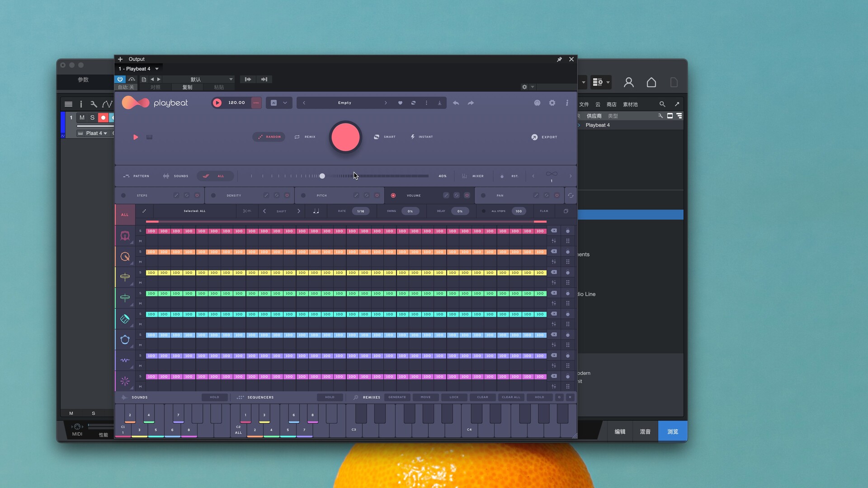868x488 pixels.
Task: Shift pattern right with SHIFT right arrow
Action: 299,211
